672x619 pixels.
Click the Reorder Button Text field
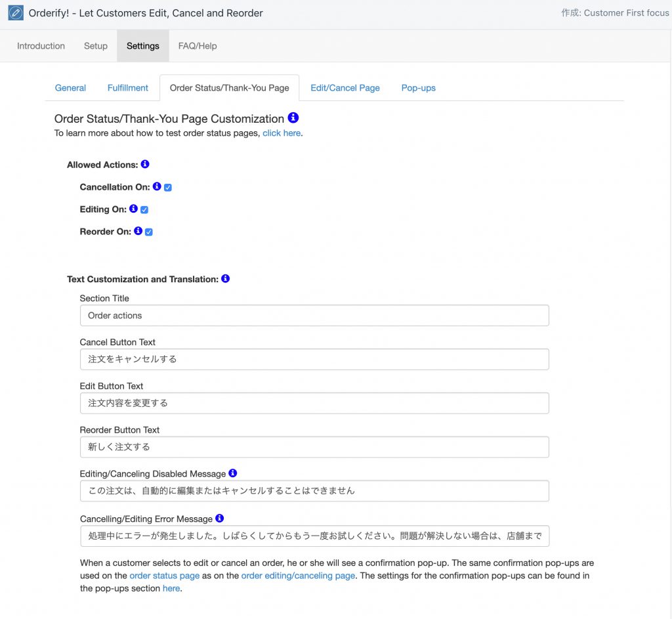tap(314, 447)
